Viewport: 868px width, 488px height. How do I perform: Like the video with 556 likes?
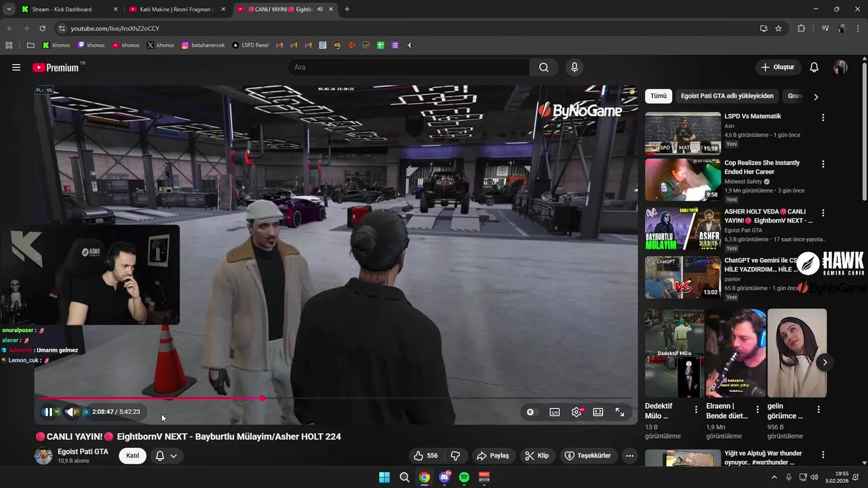(426, 455)
